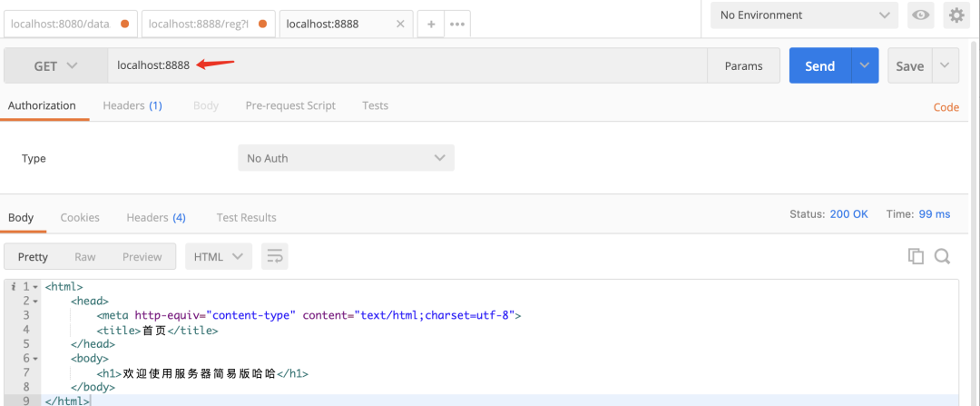The width and height of the screenshot is (980, 406).
Task: Click the info icon at line 1
Action: [x=14, y=286]
